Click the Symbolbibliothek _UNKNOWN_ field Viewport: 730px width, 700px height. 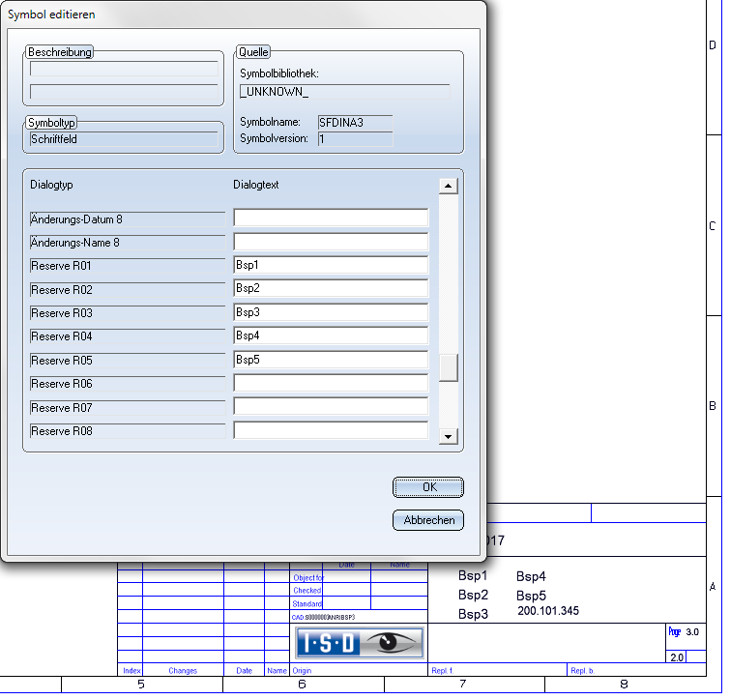[344, 92]
